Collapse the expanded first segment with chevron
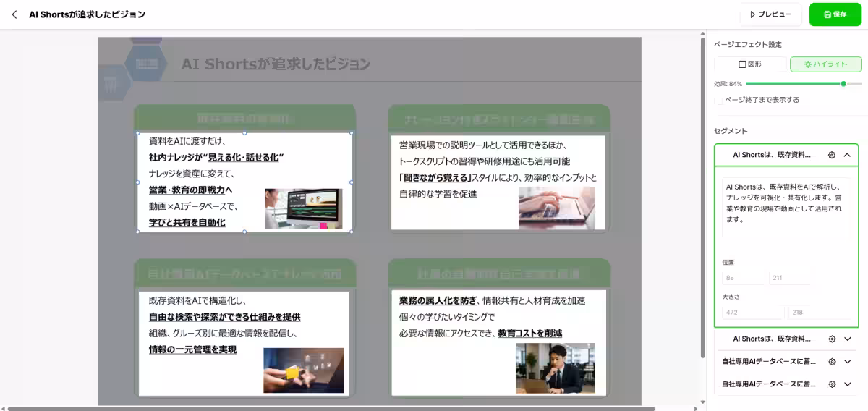 point(847,155)
